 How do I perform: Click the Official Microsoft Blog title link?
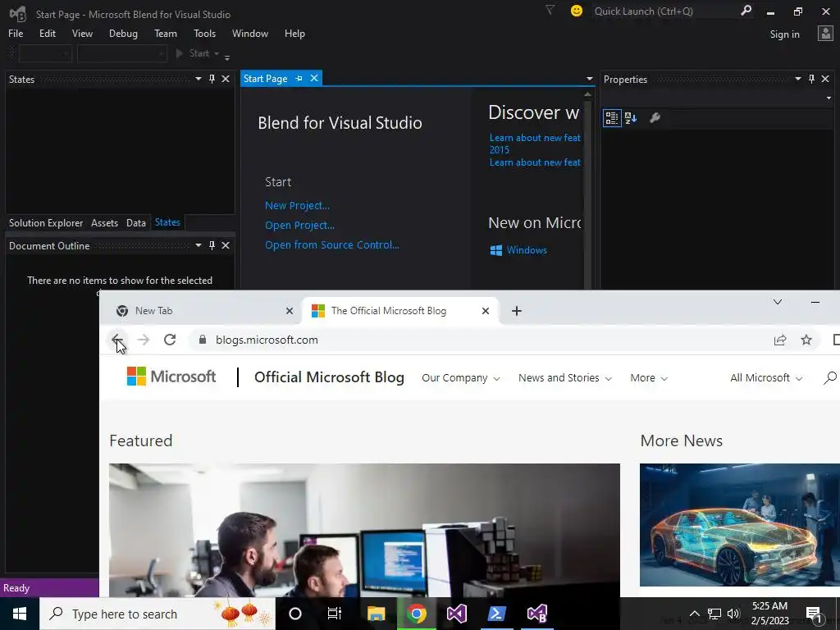(329, 377)
